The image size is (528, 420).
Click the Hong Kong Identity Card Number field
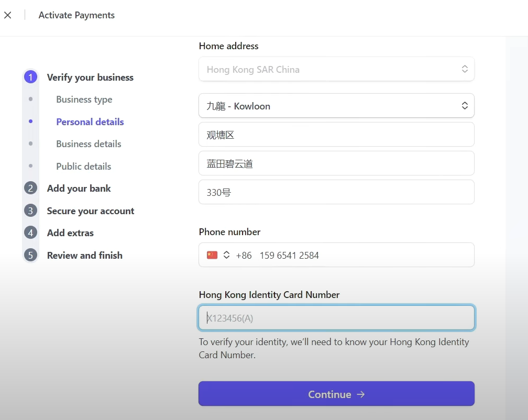[x=336, y=317]
